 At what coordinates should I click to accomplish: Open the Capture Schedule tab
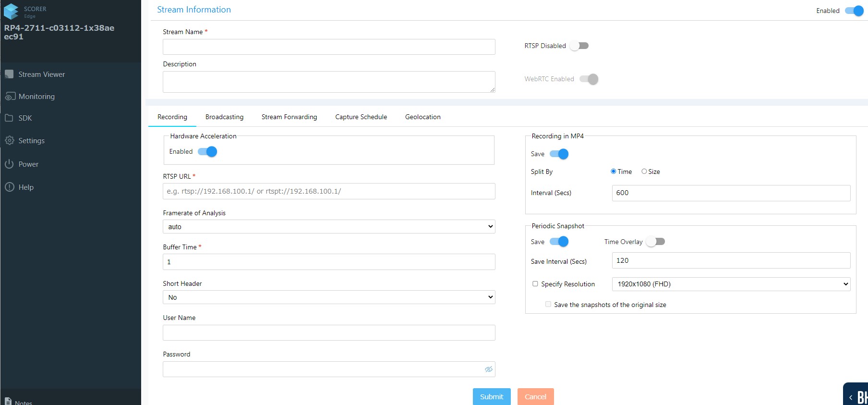(x=361, y=117)
